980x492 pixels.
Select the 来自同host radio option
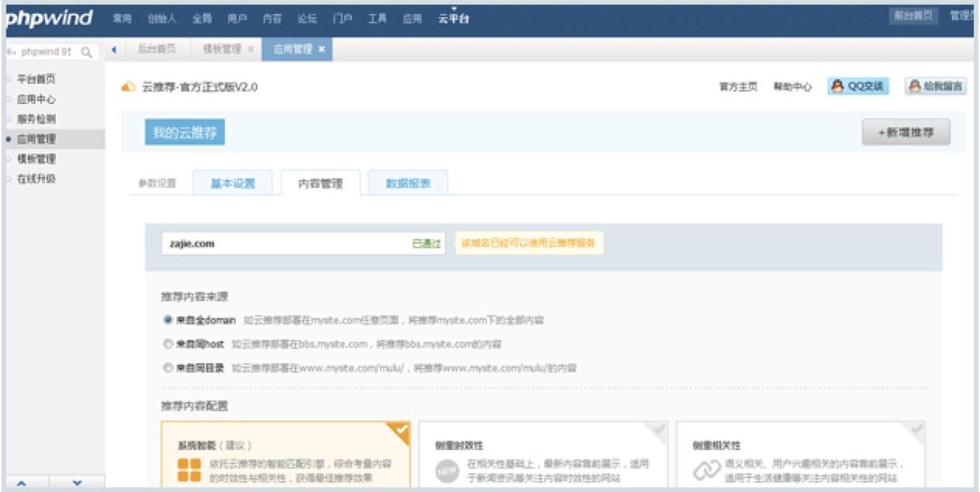click(x=167, y=344)
